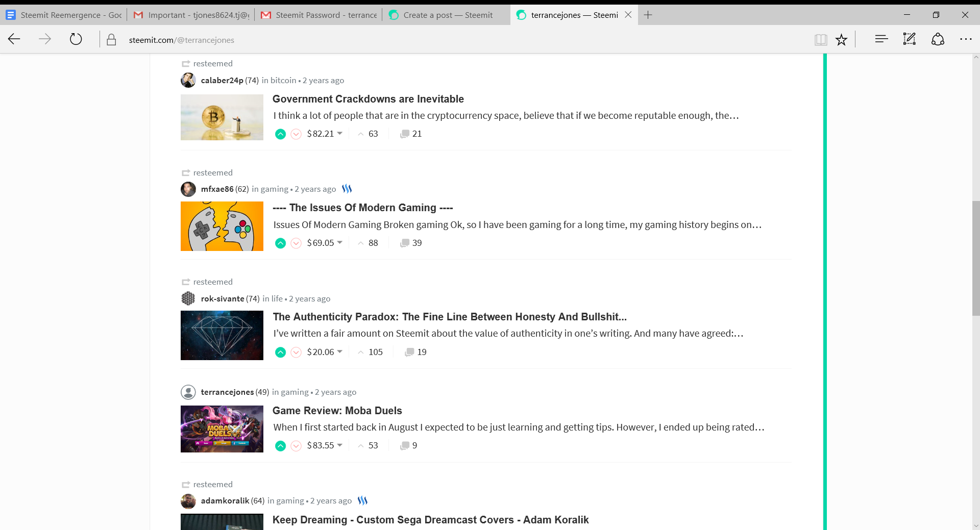Refresh the Steemit page
980x530 pixels.
76,39
